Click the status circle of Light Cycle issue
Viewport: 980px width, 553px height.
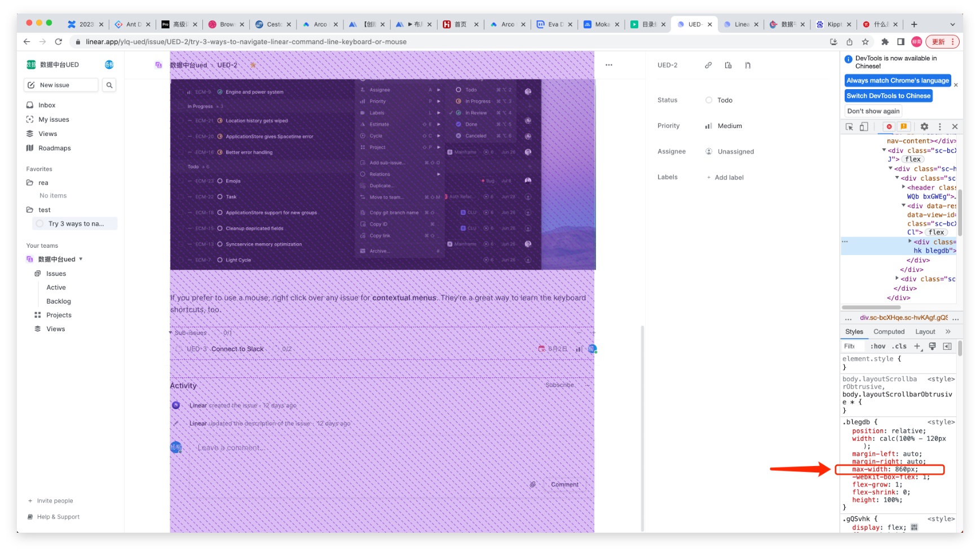220,260
